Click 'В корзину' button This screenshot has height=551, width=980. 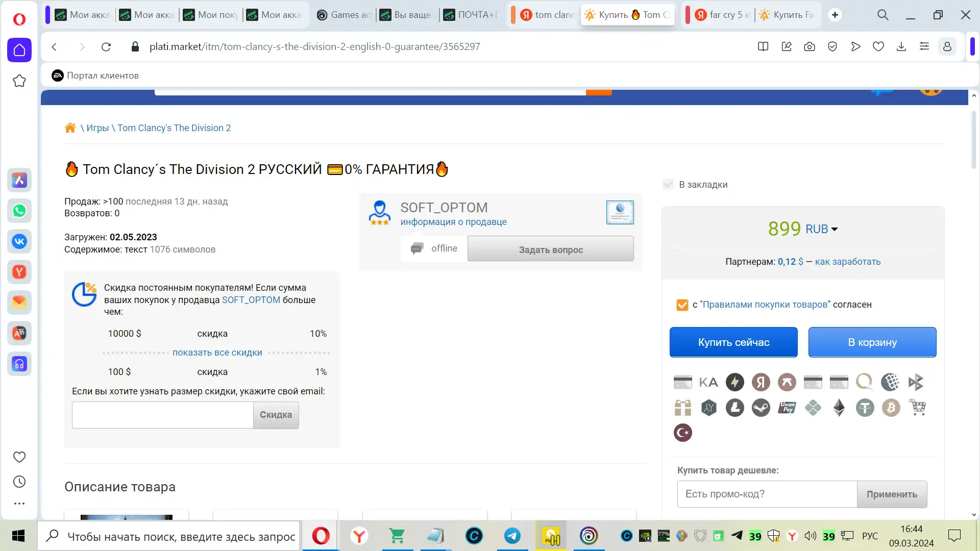(872, 342)
